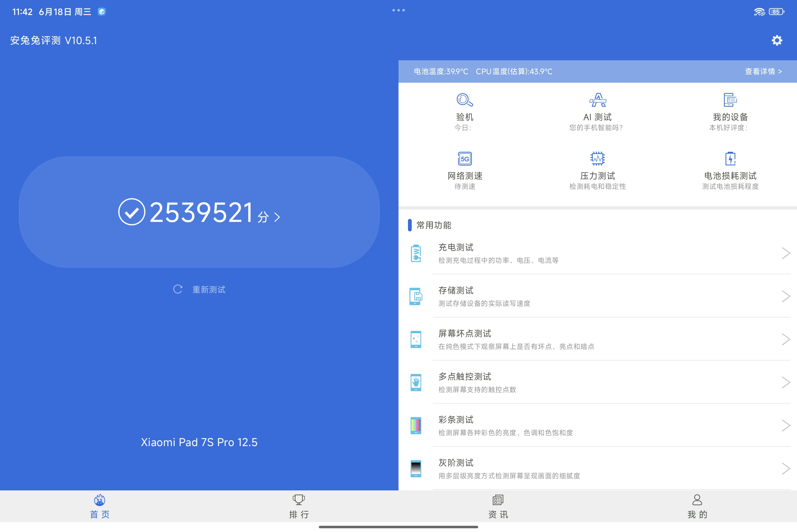The image size is (797, 532).
Task: Expand the 多点触控测试 row chevron
Action: 786,382
